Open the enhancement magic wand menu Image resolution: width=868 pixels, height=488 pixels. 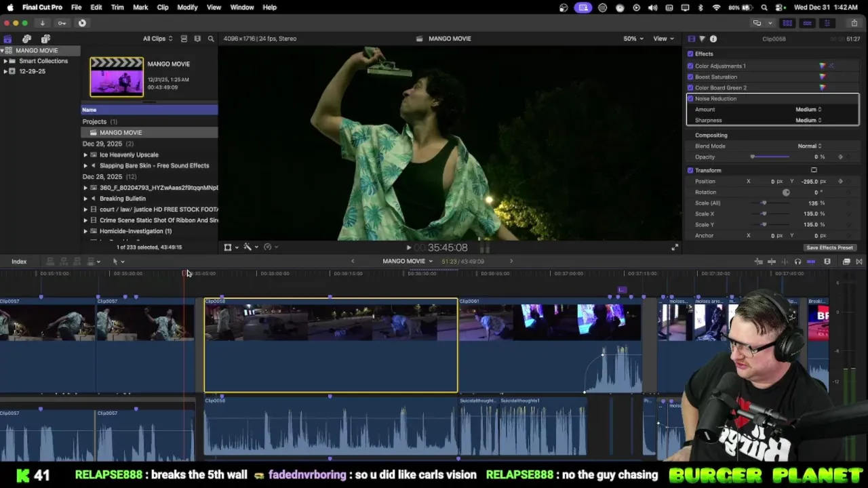[250, 247]
